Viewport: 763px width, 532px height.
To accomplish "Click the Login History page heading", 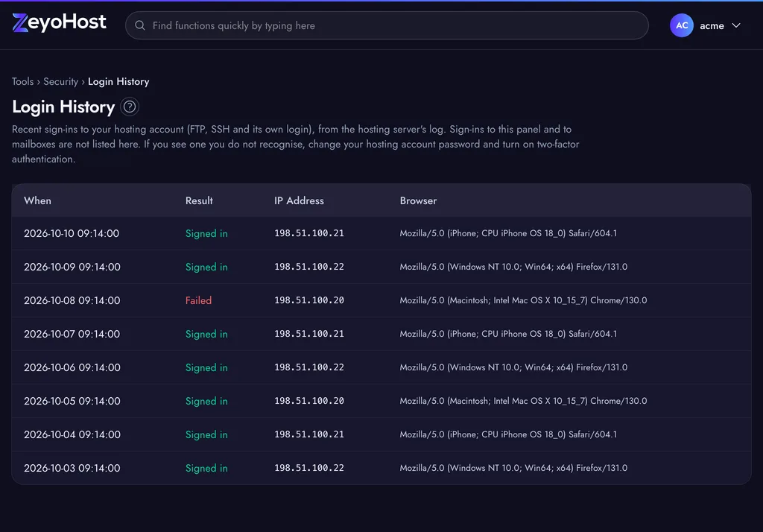I will 63,107.
